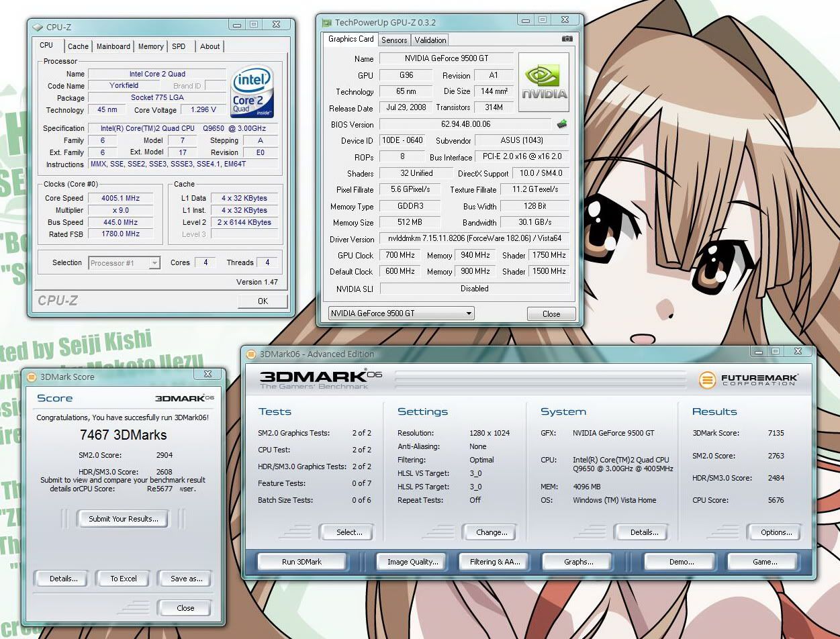Click the 3DMark06 Advanced Edition title icon

click(251, 354)
